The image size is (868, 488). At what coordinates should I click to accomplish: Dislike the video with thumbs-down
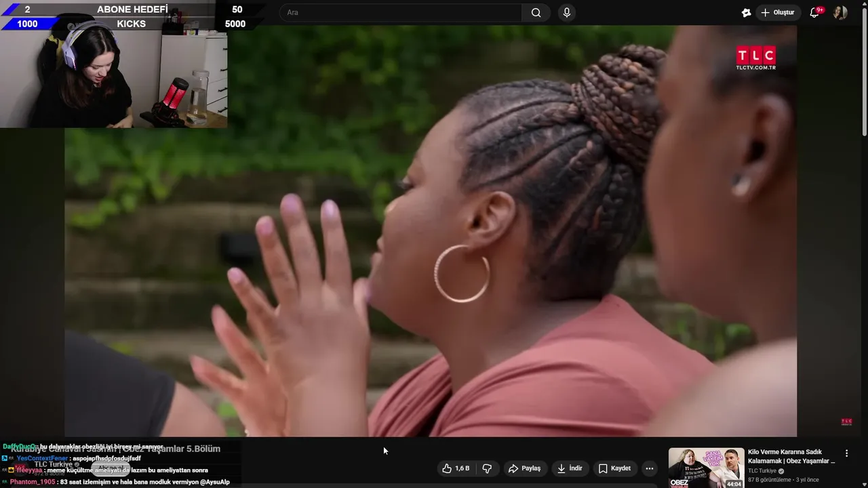pos(487,468)
